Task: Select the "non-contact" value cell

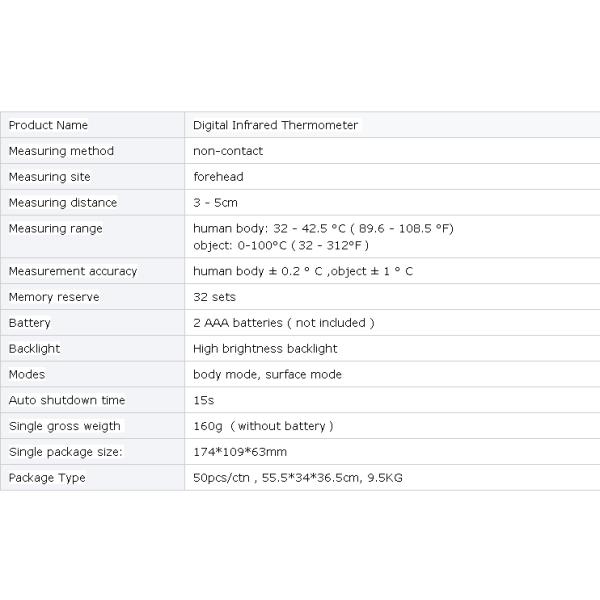Action: 228,151
